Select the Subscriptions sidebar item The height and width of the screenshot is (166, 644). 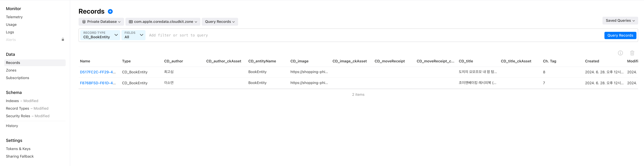pyautogui.click(x=18, y=78)
